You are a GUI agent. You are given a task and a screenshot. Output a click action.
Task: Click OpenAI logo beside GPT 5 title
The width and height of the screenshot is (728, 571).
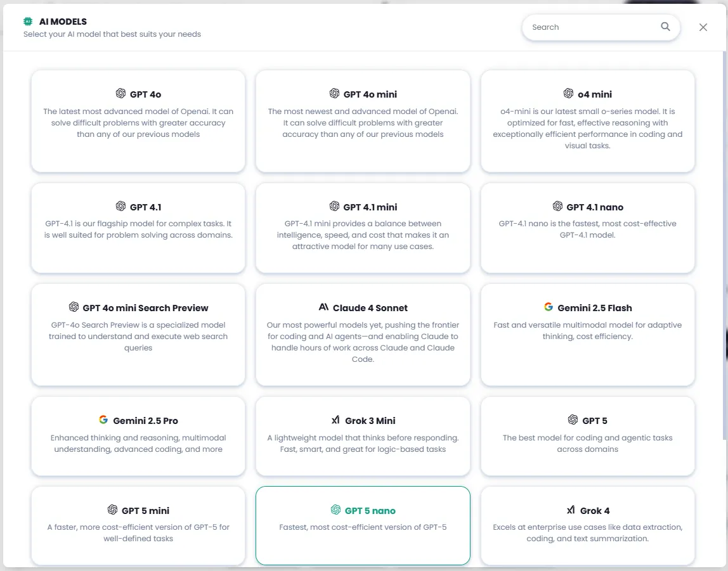tap(573, 420)
